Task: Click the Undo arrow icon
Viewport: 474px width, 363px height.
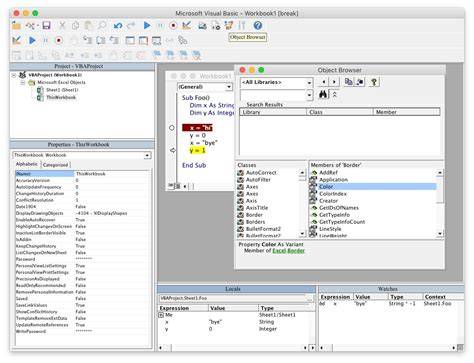Action: (x=118, y=25)
